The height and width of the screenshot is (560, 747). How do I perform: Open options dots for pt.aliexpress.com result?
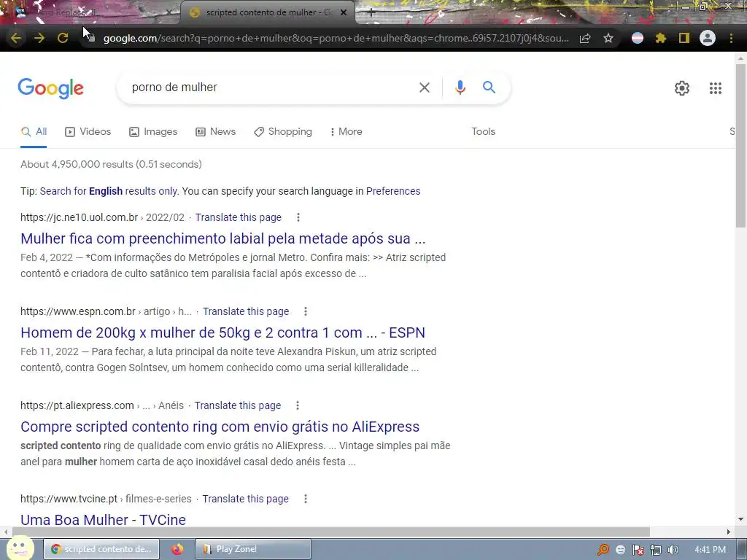[298, 405]
